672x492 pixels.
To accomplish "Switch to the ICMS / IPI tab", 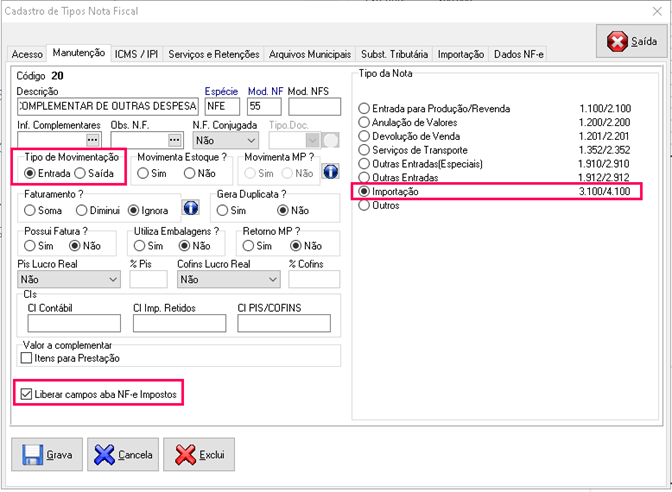I will (x=137, y=54).
